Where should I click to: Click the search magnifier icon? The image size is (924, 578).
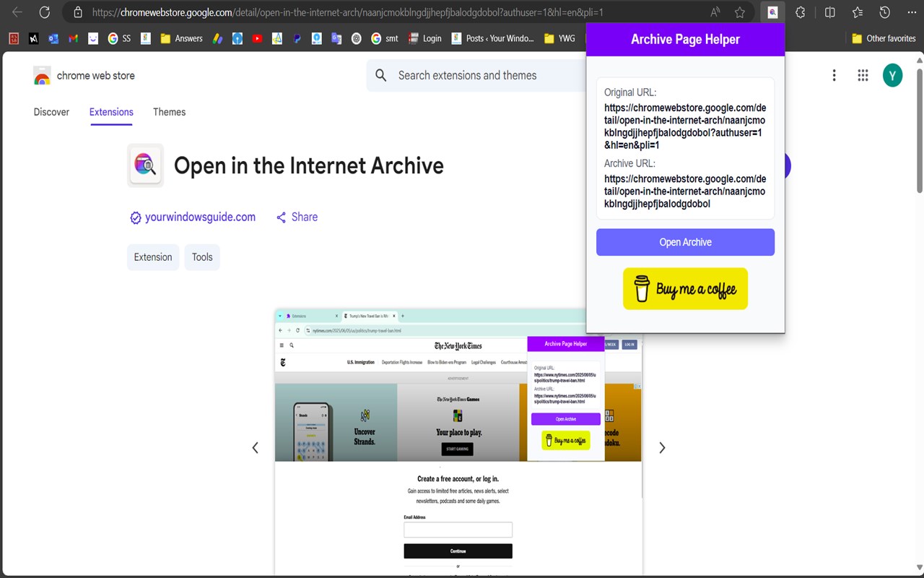[381, 75]
